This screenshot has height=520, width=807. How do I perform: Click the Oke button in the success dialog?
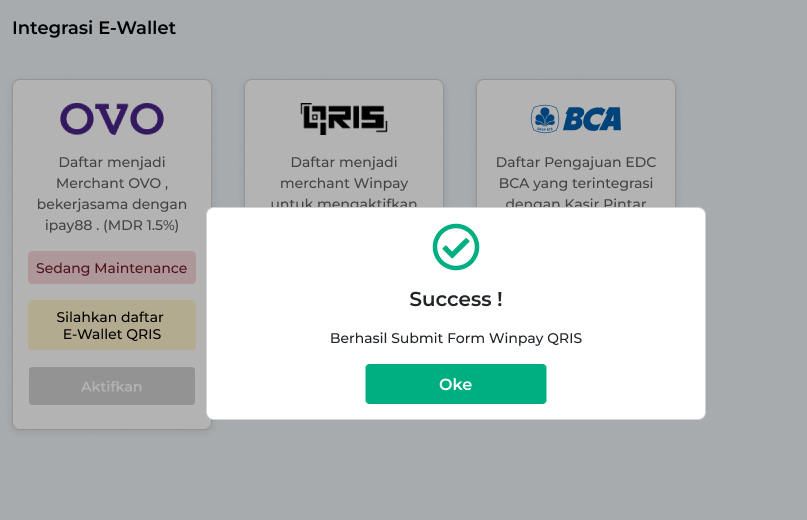point(455,384)
